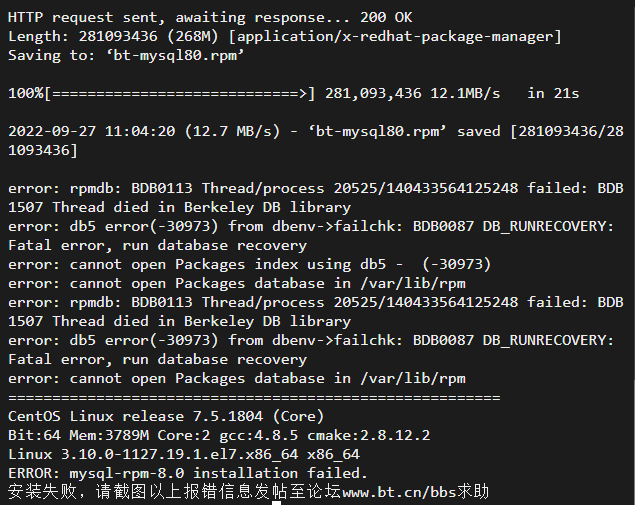635x505 pixels.
Task: Click the '安装失败' Chinese failure message
Action: point(42,492)
